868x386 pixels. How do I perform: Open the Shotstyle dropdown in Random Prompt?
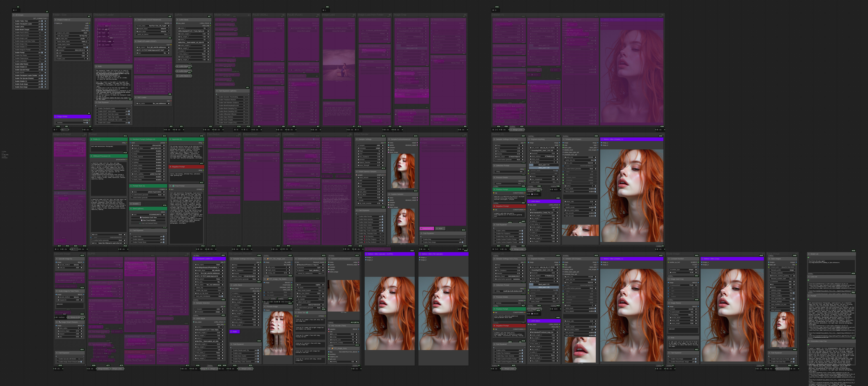coord(148,146)
